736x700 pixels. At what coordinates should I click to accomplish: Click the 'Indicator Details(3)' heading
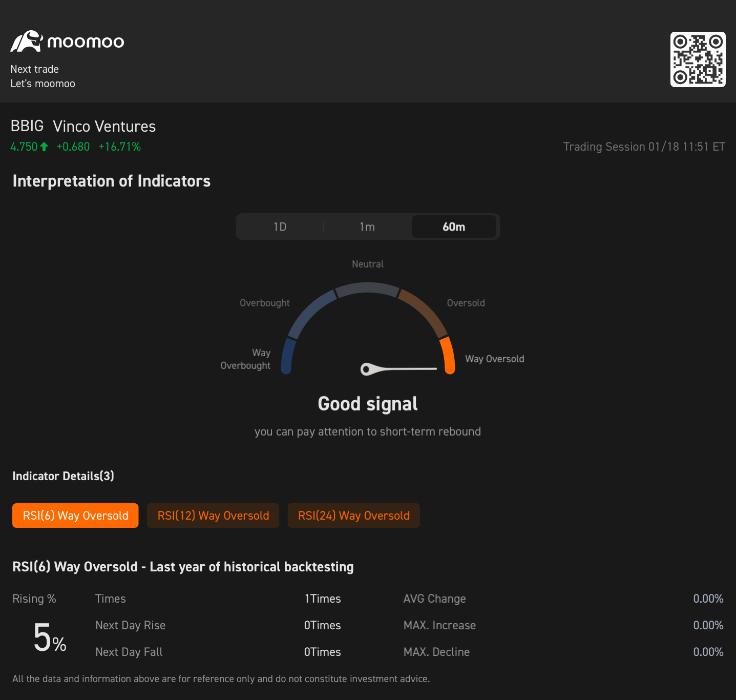click(64, 476)
